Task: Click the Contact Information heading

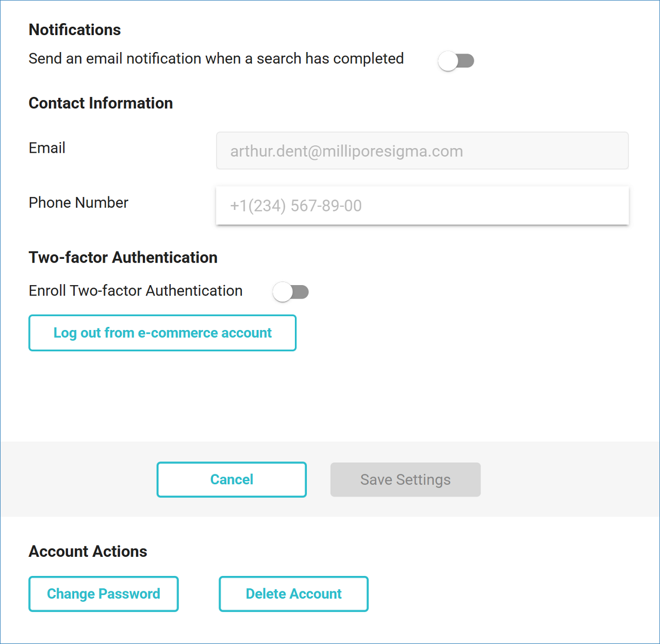Action: click(x=101, y=103)
